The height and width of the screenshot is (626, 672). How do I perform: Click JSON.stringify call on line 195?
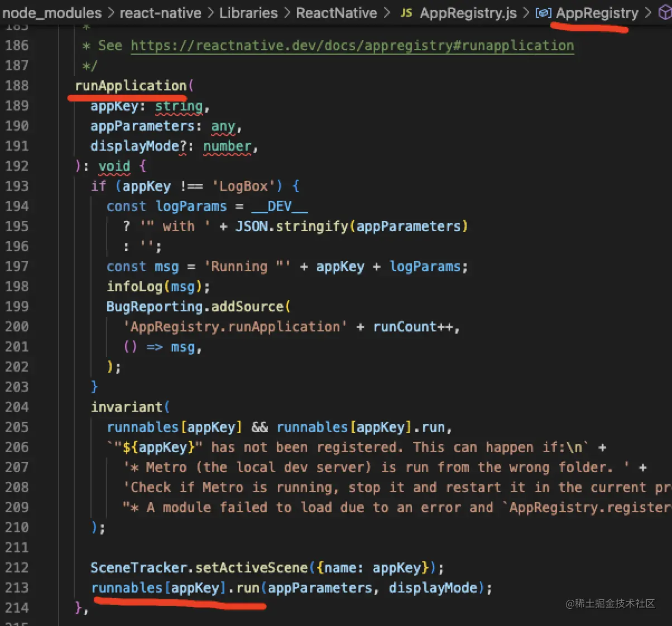tap(352, 226)
